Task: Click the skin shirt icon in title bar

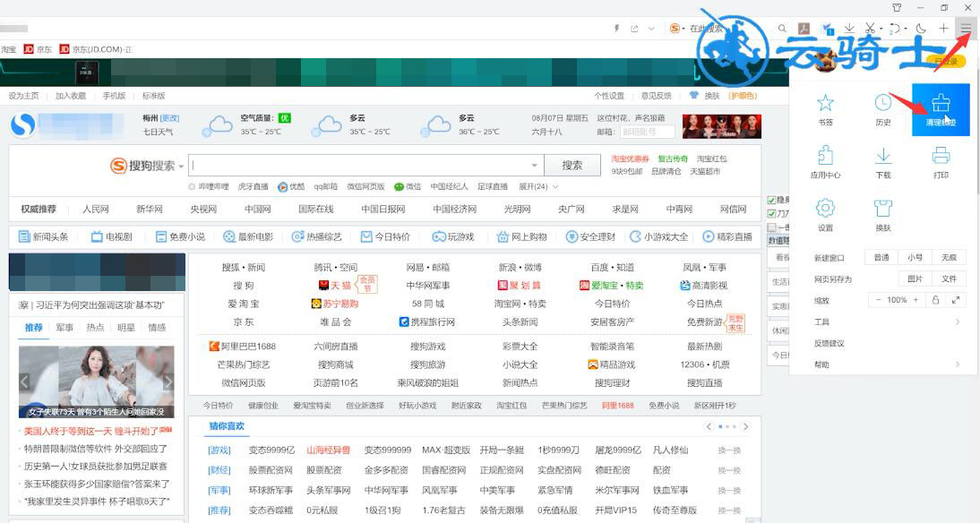Action: 897,7
